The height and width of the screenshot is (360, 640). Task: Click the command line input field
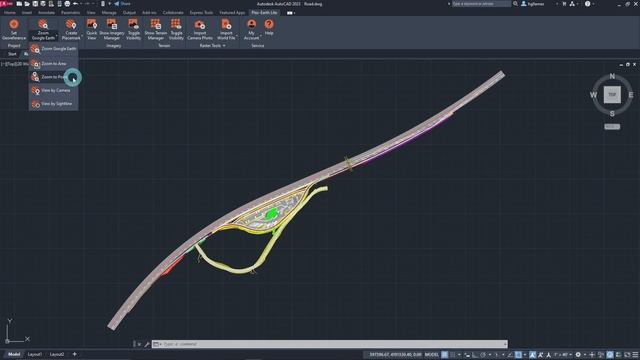point(330,344)
